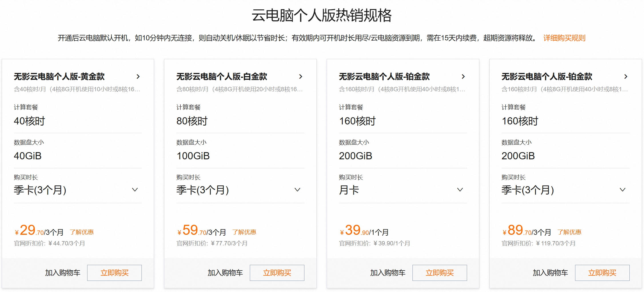Click 160核时 value on the ¥89.70 card
The width and height of the screenshot is (644, 292).
click(x=520, y=121)
